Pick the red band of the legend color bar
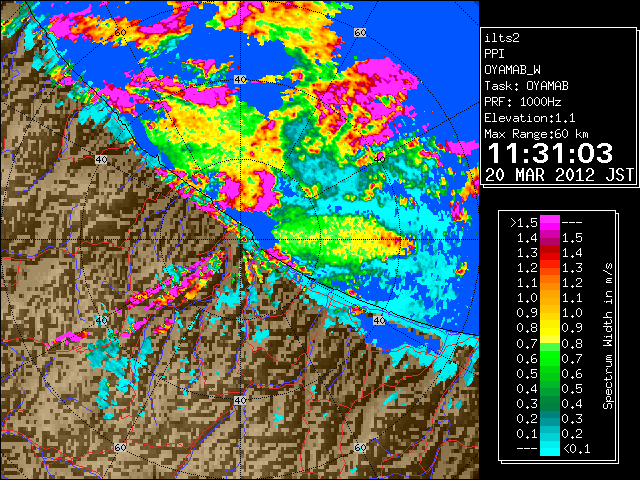640x480 pixels. point(550,253)
